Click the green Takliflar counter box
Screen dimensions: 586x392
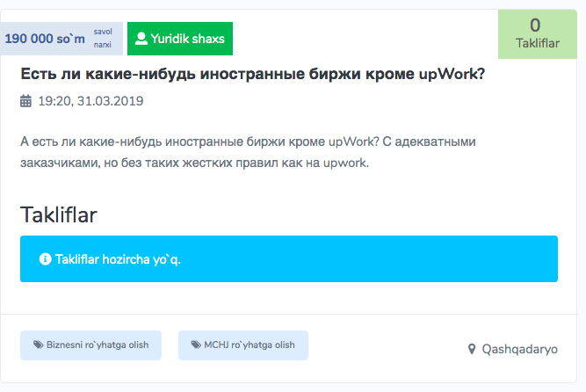535,34
